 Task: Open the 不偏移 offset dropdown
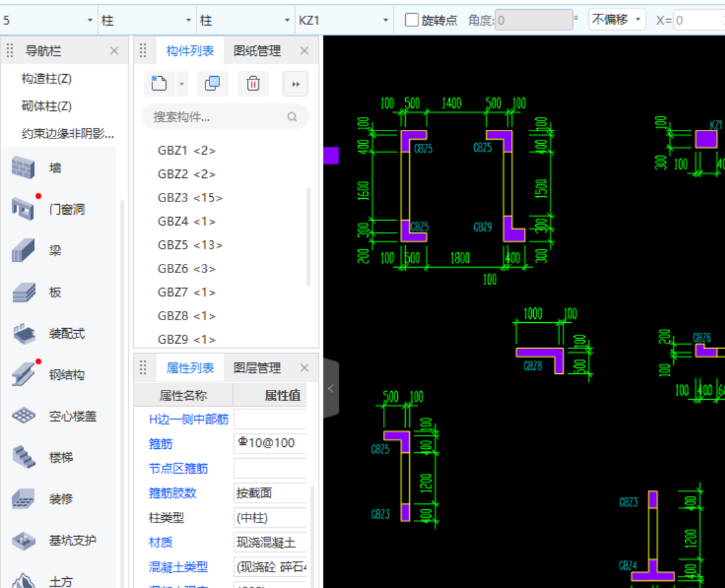tap(617, 20)
